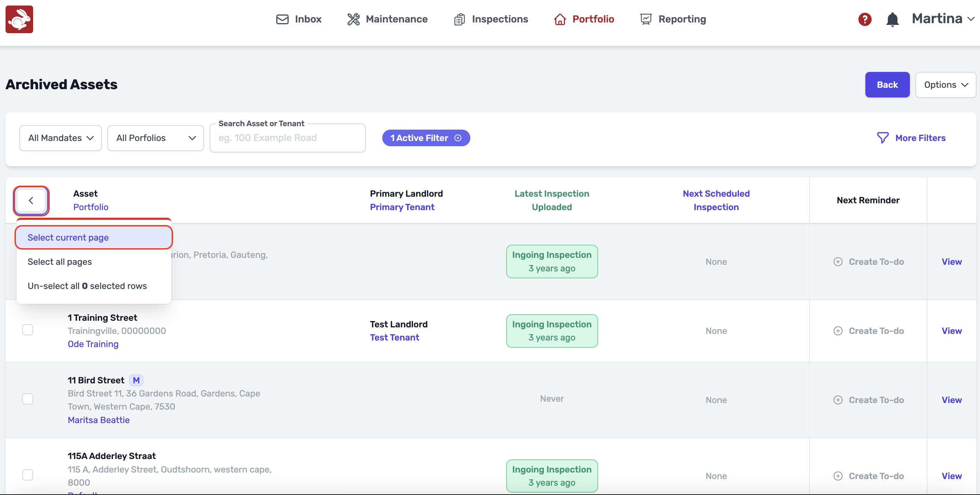Choose Select all pages menu entry

(60, 262)
